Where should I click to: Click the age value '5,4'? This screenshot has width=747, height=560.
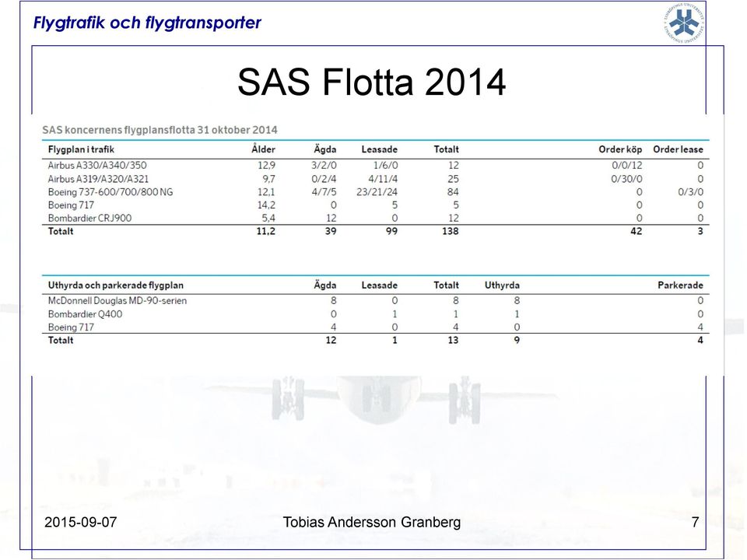268,218
